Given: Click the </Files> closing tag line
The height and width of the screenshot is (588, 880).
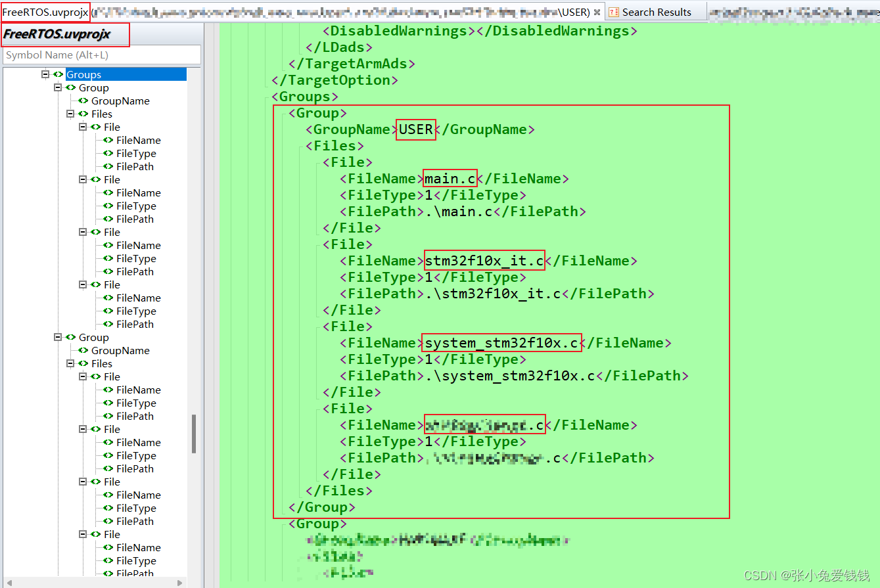Looking at the screenshot, I should click(x=339, y=491).
